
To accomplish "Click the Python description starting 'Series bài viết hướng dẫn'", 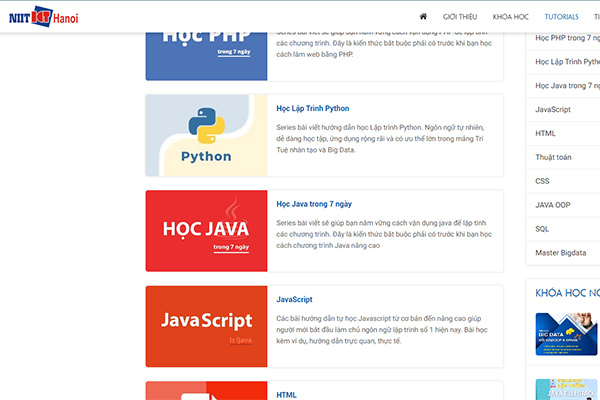I will (x=380, y=139).
